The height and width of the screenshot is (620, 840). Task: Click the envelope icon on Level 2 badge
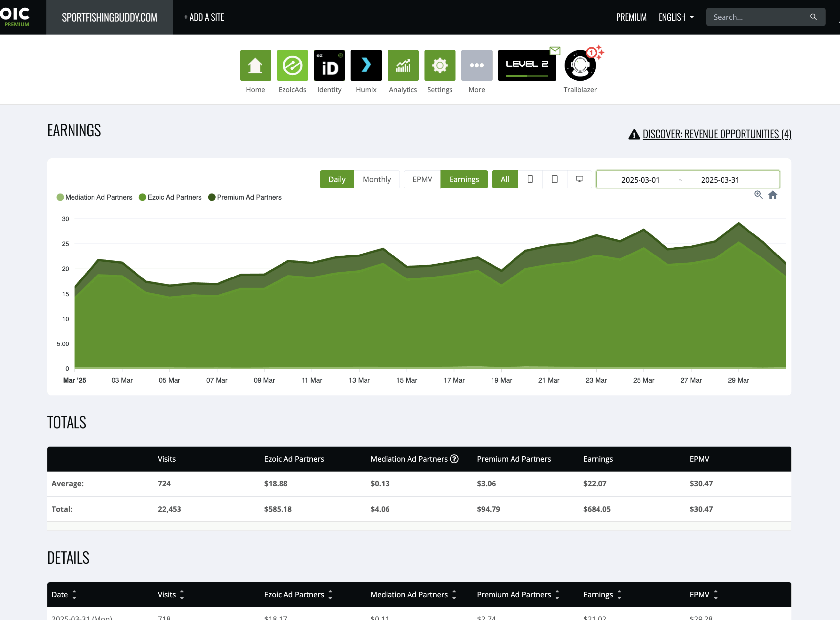555,51
